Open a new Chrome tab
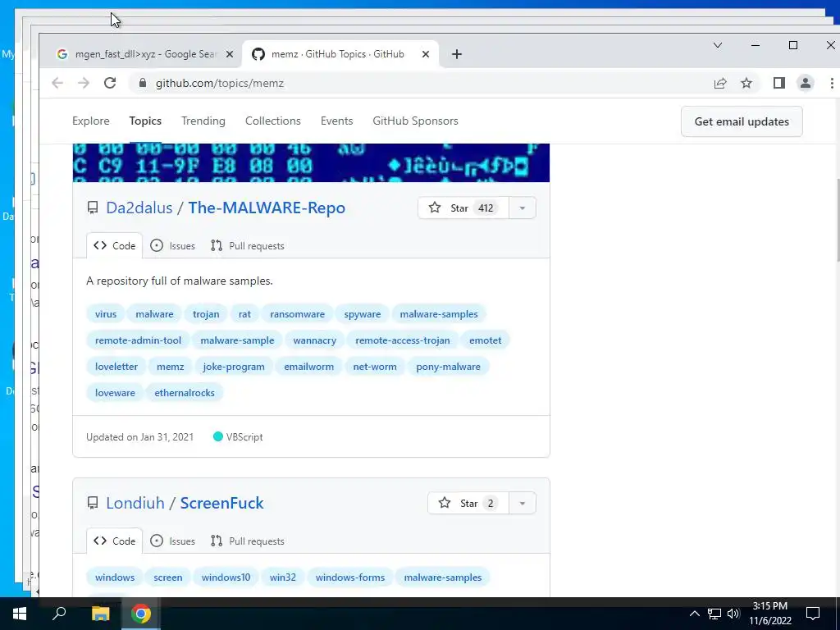 pyautogui.click(x=456, y=54)
